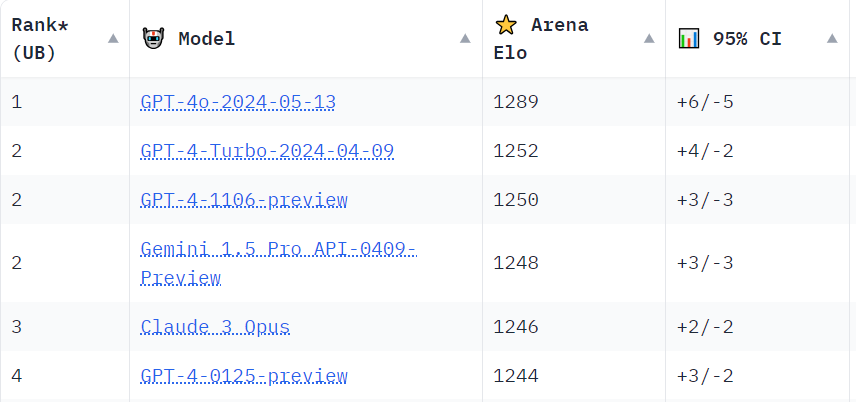856x402 pixels.
Task: Sort by 95% CI column arrow
Action: tap(832, 38)
